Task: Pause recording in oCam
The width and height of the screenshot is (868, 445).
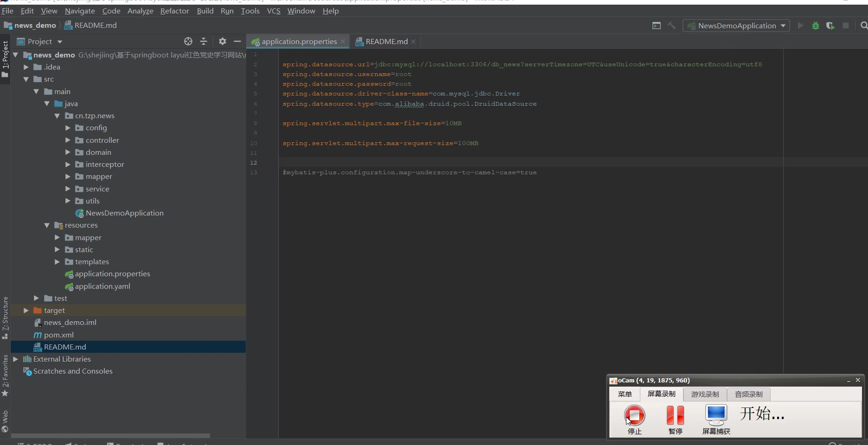Action: pos(675,415)
